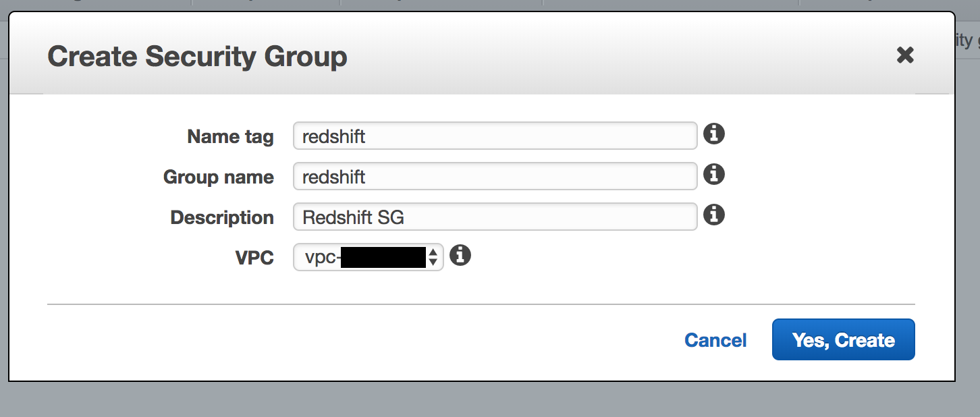
Task: Click the horizontal divider above Cancel
Action: point(481,304)
